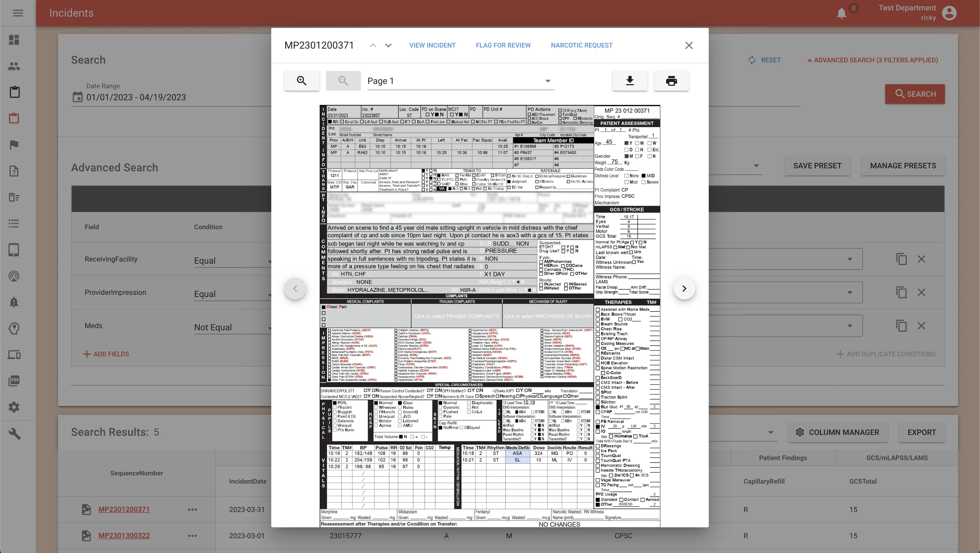Open the tablet device sidebar icon
This screenshot has width=980, height=553.
(x=14, y=250)
